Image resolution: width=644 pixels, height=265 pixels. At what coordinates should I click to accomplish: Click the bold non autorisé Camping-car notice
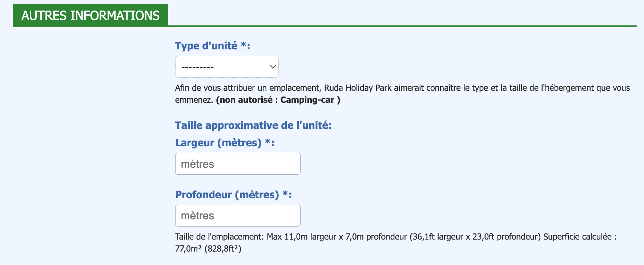pyautogui.click(x=278, y=100)
